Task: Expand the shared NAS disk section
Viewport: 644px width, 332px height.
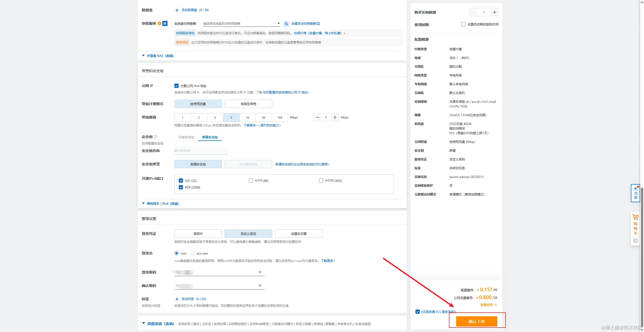Action: (x=158, y=56)
